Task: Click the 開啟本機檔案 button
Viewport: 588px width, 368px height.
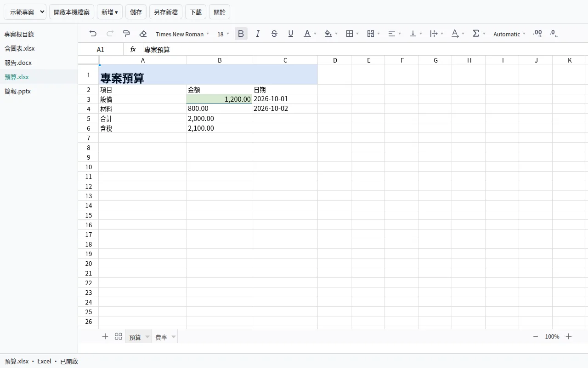Action: [72, 12]
